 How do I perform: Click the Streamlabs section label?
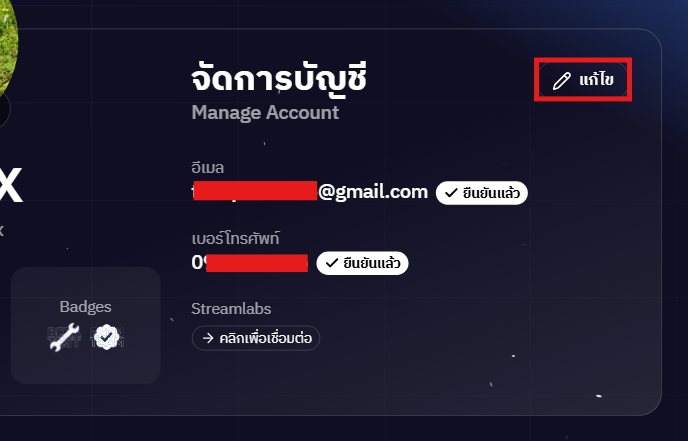tap(231, 309)
